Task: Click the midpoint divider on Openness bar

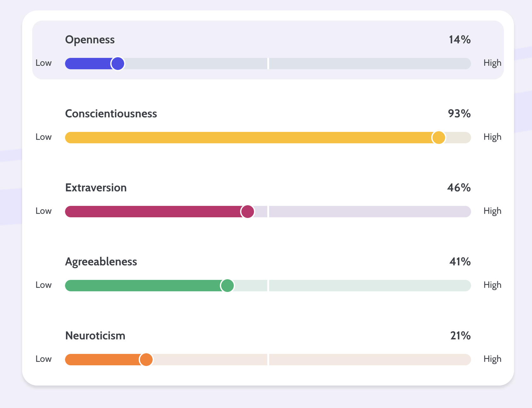Action: pos(268,64)
